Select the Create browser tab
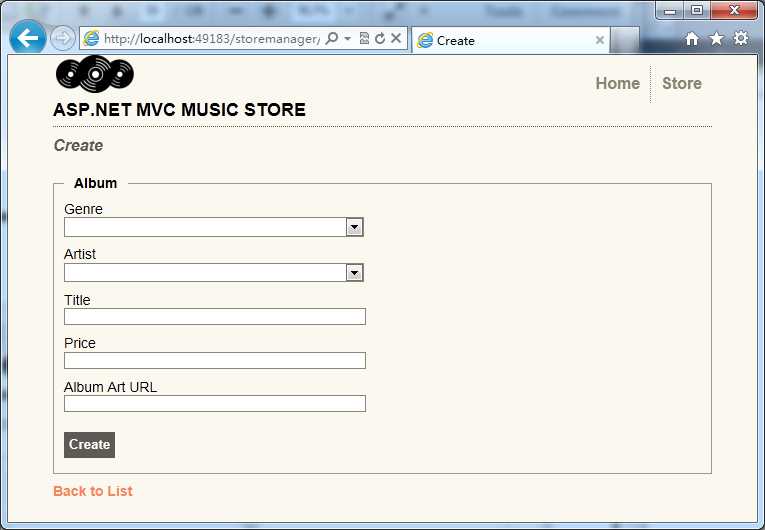765x530 pixels. pyautogui.click(x=510, y=40)
